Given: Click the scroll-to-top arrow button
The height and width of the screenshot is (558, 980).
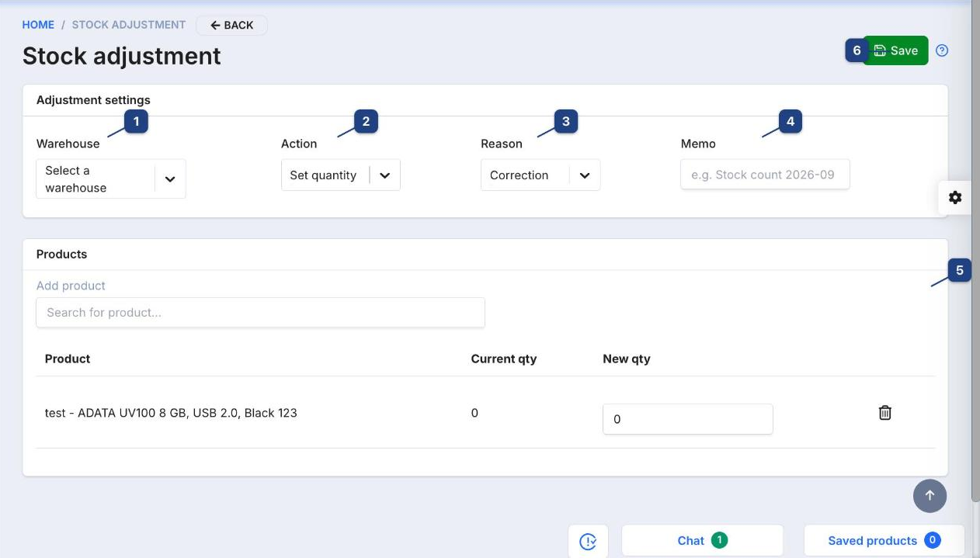Looking at the screenshot, I should (930, 495).
